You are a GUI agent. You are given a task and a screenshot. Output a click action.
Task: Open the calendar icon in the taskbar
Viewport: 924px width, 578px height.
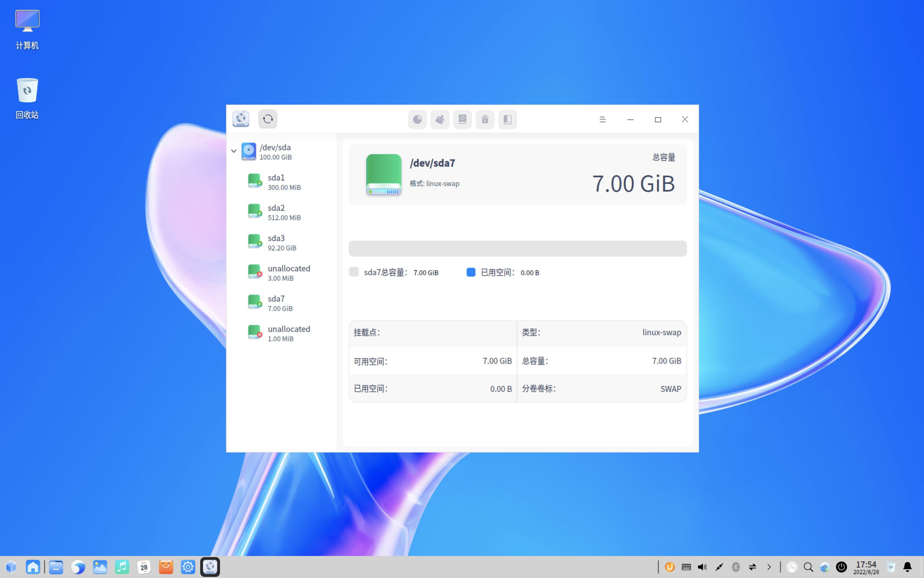click(x=144, y=567)
